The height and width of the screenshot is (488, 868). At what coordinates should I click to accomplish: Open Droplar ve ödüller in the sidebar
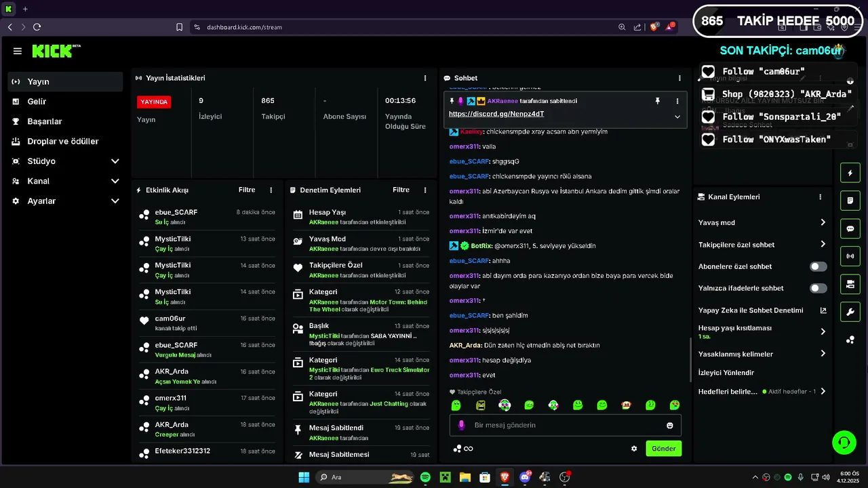(x=65, y=141)
